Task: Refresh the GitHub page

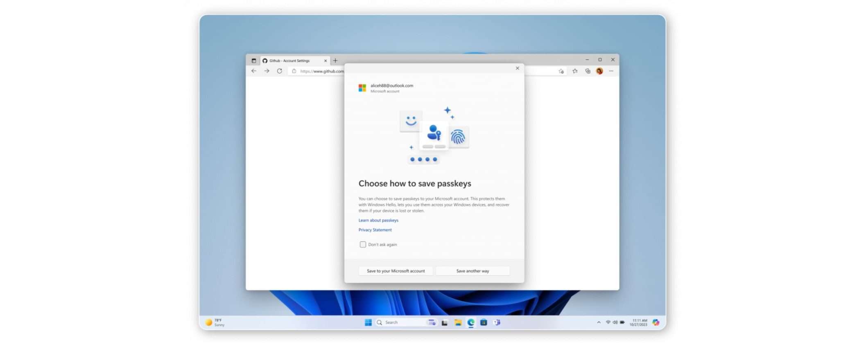Action: tap(279, 71)
